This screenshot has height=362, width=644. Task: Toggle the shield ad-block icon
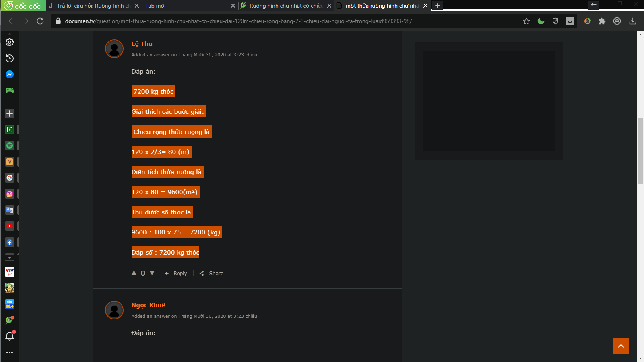(x=555, y=21)
